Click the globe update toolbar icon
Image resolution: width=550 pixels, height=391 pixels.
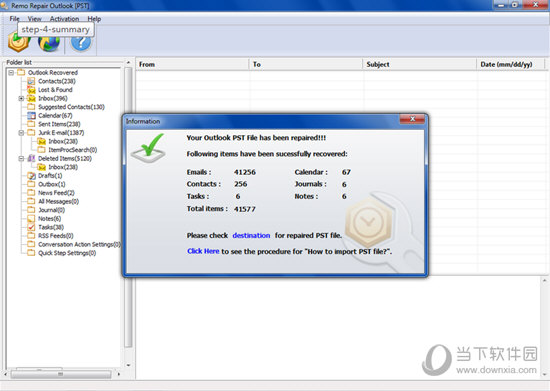pos(49,43)
